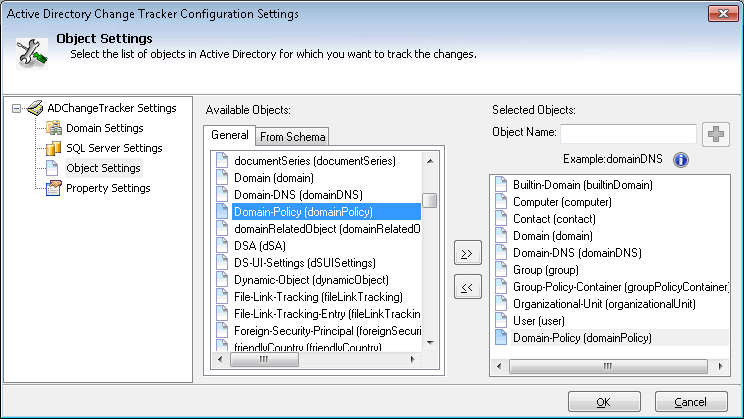The height and width of the screenshot is (419, 744).
Task: Click the page icon beside Group (group)
Action: point(501,270)
